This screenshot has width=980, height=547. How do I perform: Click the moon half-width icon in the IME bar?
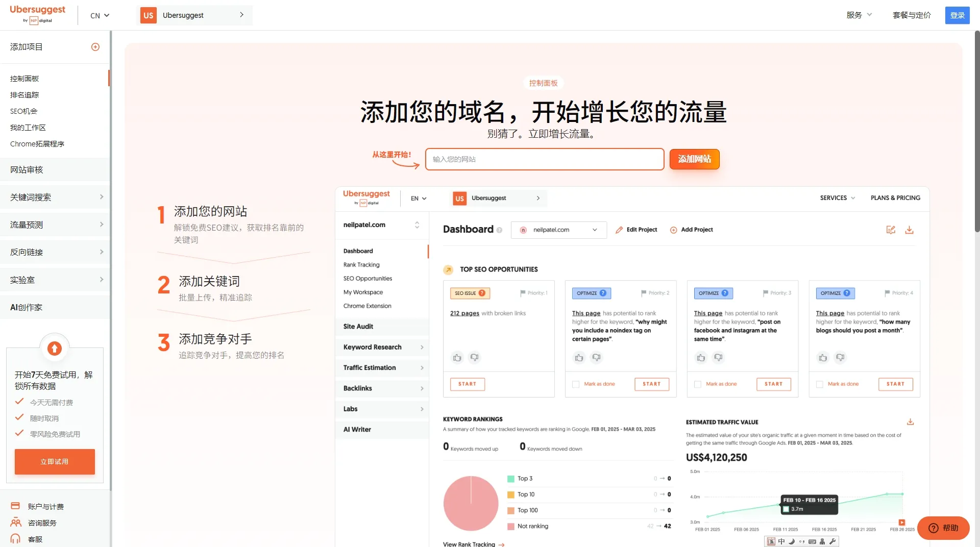pyautogui.click(x=792, y=541)
